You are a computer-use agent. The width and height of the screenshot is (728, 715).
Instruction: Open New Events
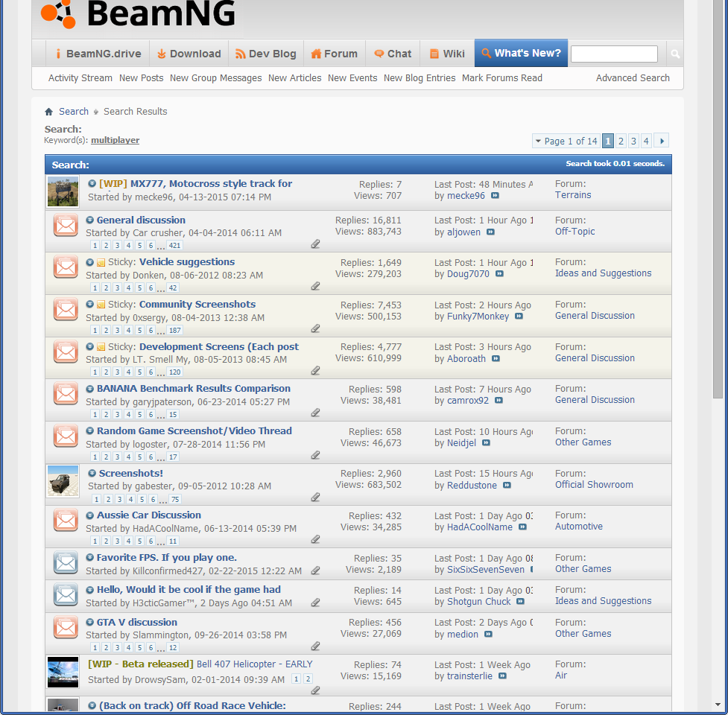click(352, 78)
